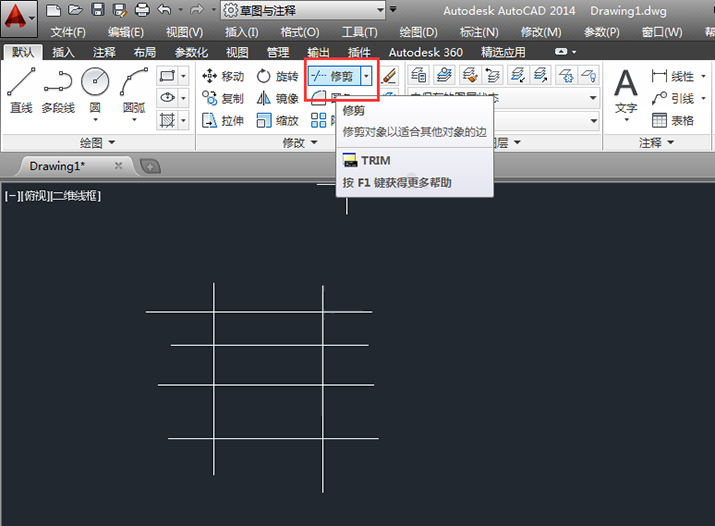Screen dimensions: 715x526
Task: Activate the Mirror (镜像) tool
Action: 277,98
